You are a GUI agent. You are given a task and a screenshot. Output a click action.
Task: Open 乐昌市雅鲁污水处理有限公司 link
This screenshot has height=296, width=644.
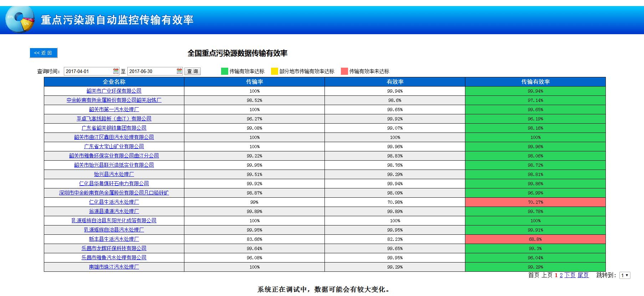[114, 258]
